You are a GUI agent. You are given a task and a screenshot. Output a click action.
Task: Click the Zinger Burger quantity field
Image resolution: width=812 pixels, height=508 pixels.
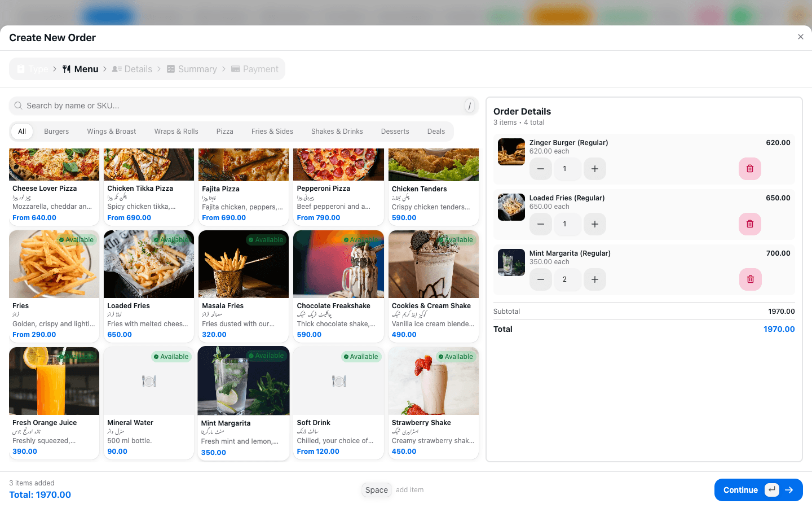point(567,169)
